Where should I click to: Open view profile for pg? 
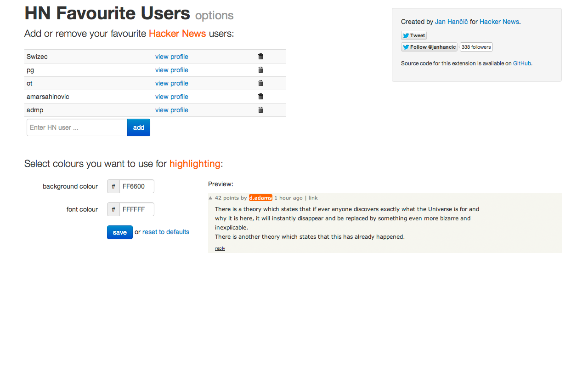(x=172, y=70)
